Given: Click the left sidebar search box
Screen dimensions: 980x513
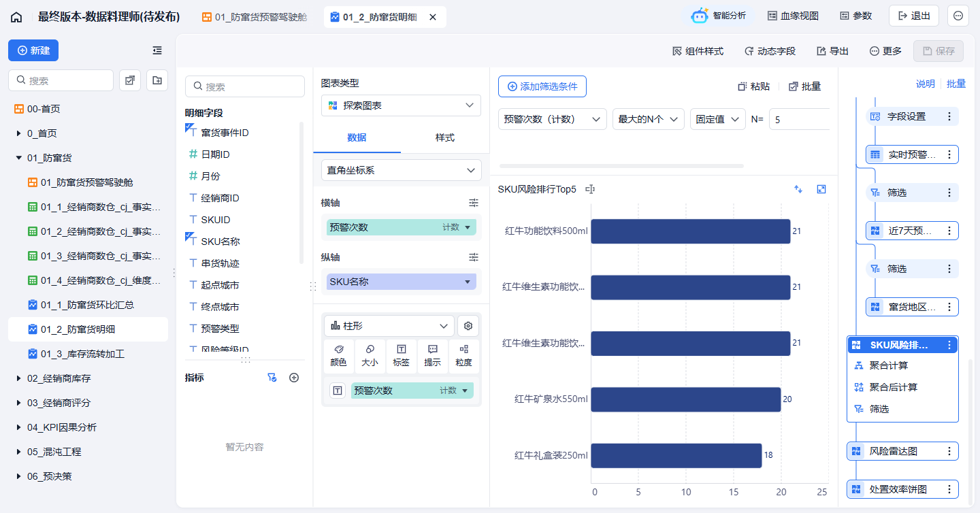Looking at the screenshot, I should [x=61, y=80].
